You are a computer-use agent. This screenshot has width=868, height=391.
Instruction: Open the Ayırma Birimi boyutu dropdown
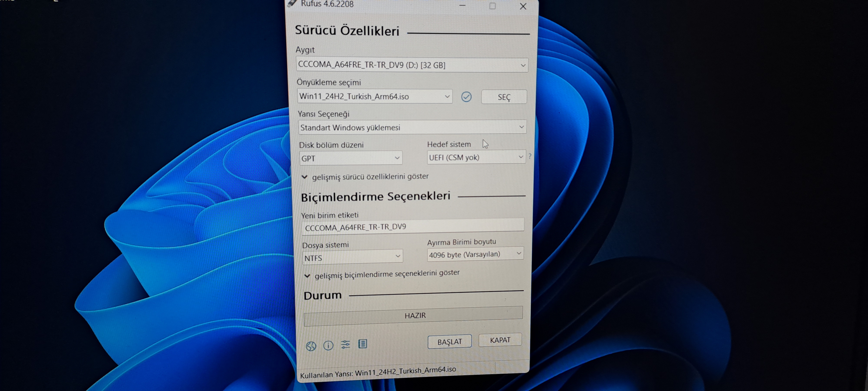[x=475, y=254]
